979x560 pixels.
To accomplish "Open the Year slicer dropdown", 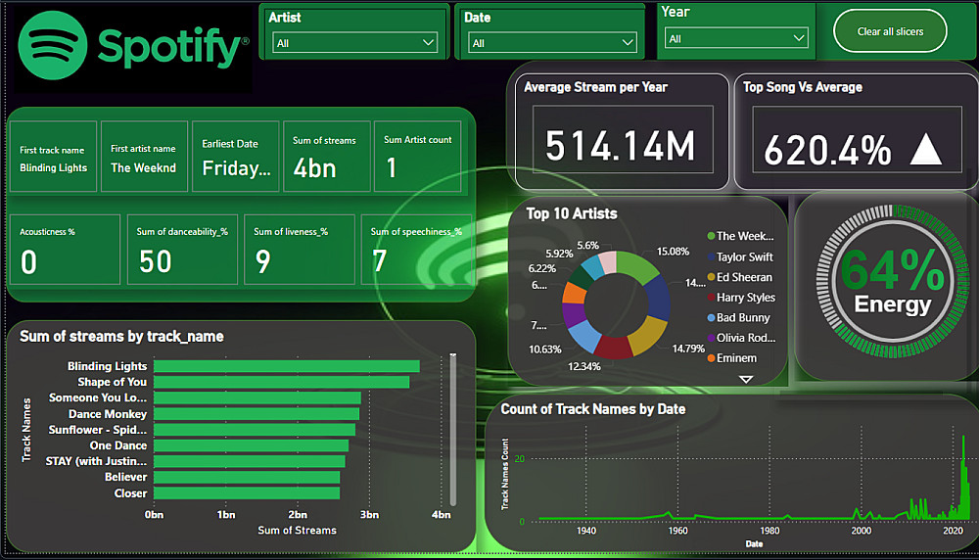I will [736, 39].
